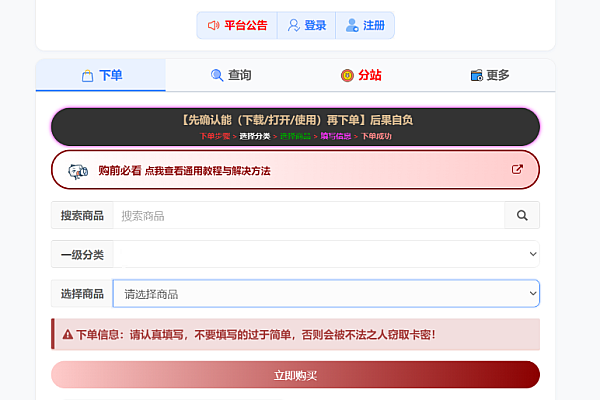The height and width of the screenshot is (400, 600).
Task: Click the megaphone icon beside 平台公告
Action: (x=214, y=26)
